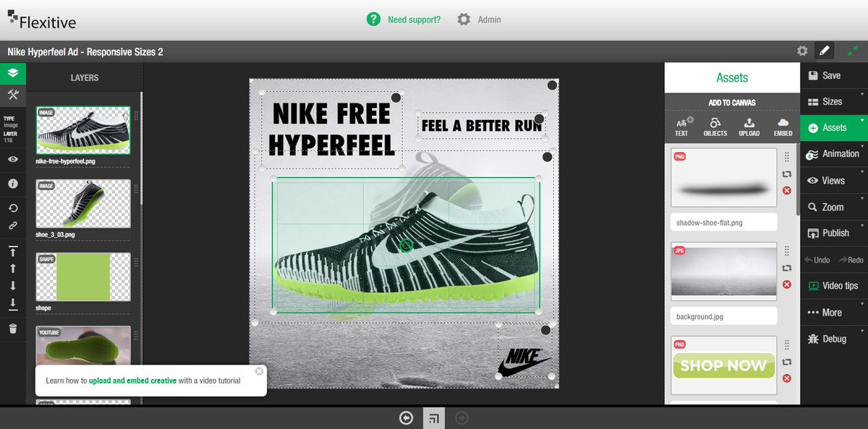The width and height of the screenshot is (868, 429).
Task: Click UPLOAD asset icon
Action: pos(749,127)
